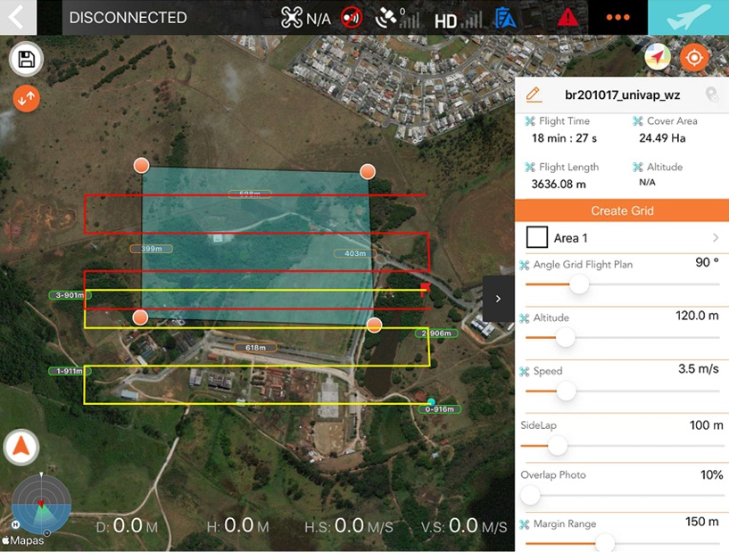Viewport: 729px width, 560px height.
Task: Click waypoint label 0-916m on map
Action: tap(440, 409)
